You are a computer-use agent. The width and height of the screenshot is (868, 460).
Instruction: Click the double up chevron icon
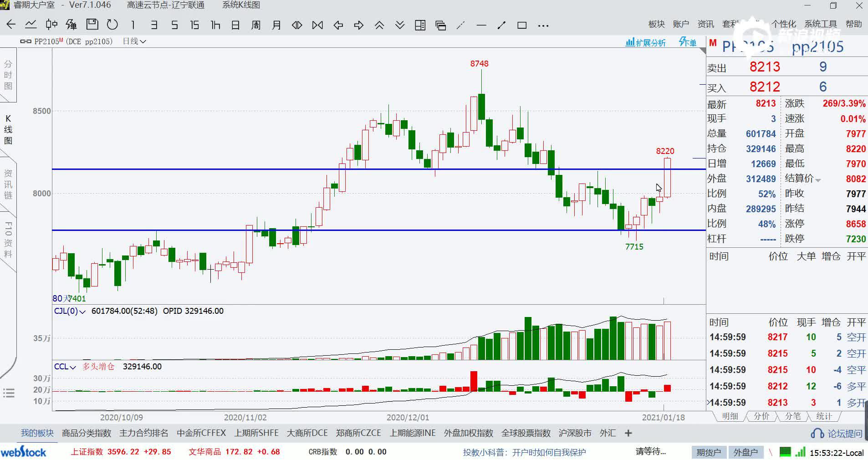(x=379, y=25)
